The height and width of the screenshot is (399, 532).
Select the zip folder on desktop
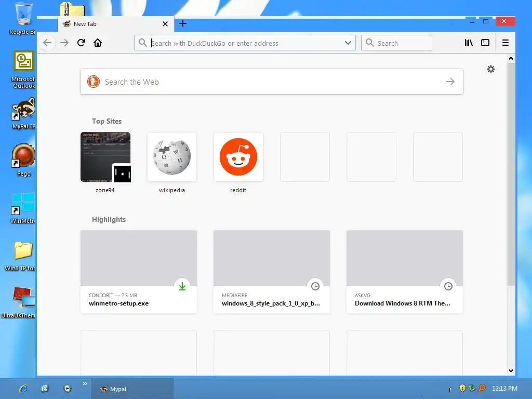tap(72, 9)
